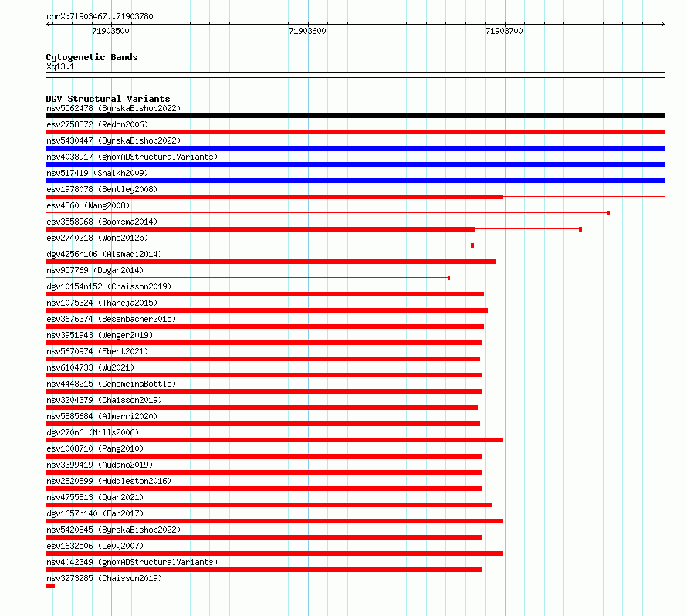Screen dimensions: 687x616
Task: Open variant nsv5562478 (ByrskaBishop2022)
Action: 113,108
